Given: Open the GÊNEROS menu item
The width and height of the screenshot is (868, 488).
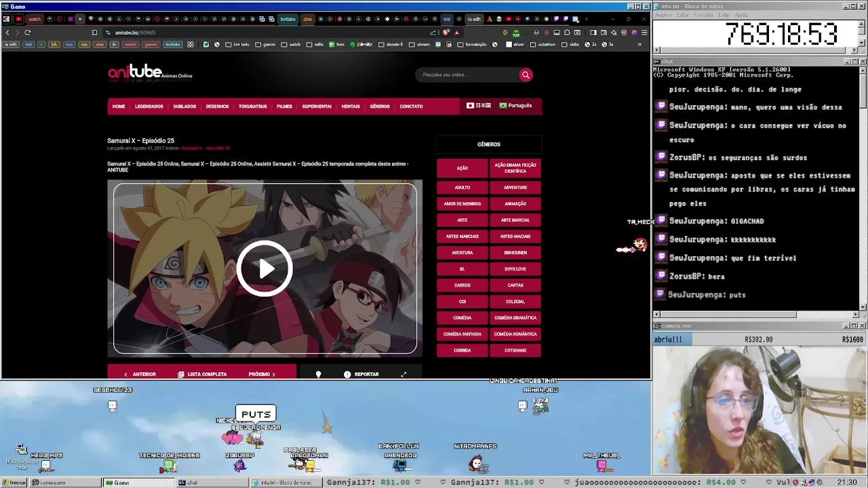Looking at the screenshot, I should 380,106.
